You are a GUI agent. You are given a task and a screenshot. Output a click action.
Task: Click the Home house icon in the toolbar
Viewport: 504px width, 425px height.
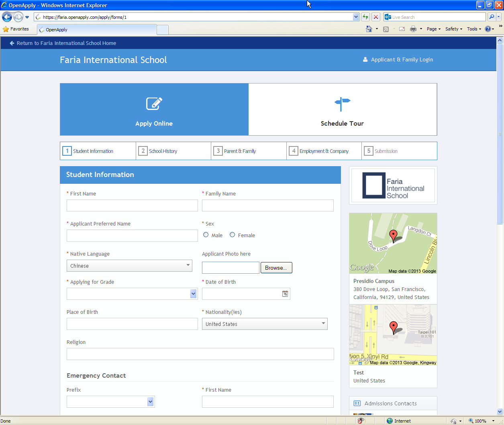pos(369,29)
